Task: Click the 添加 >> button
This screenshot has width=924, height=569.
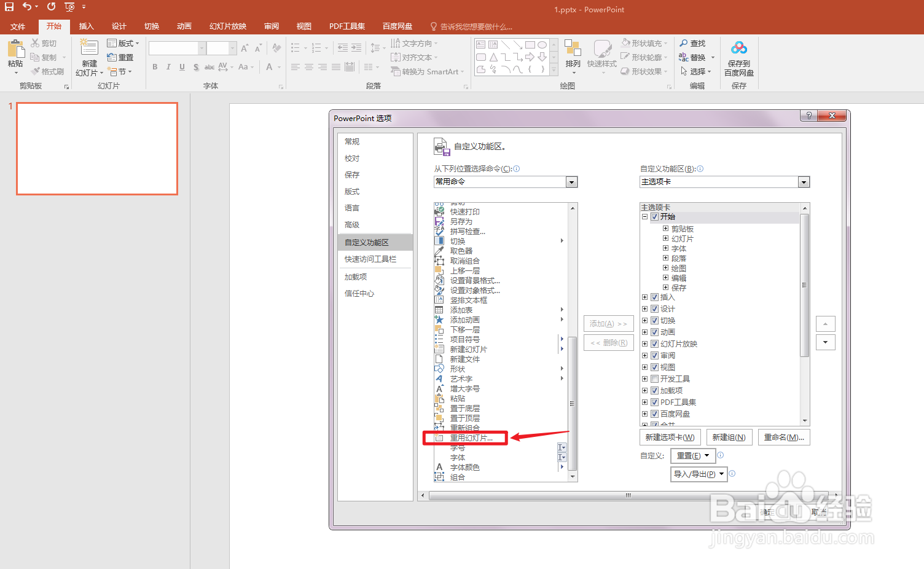Action: pos(608,323)
